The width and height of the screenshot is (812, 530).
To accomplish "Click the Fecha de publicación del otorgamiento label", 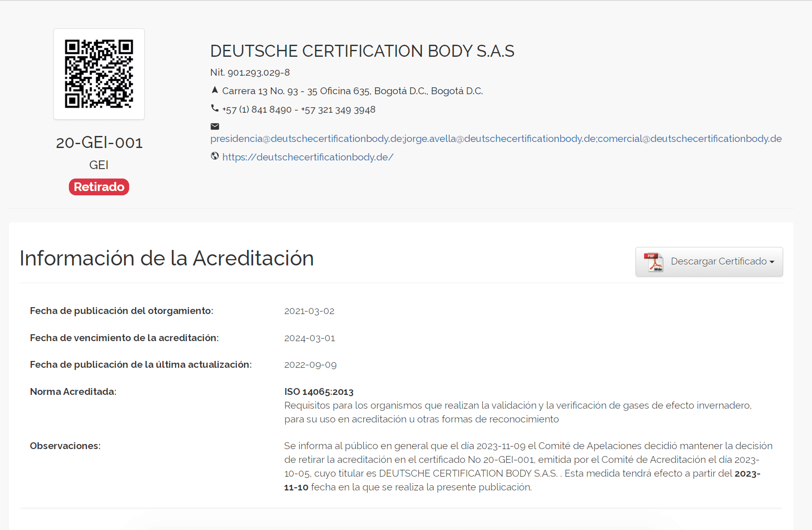I will [x=122, y=311].
